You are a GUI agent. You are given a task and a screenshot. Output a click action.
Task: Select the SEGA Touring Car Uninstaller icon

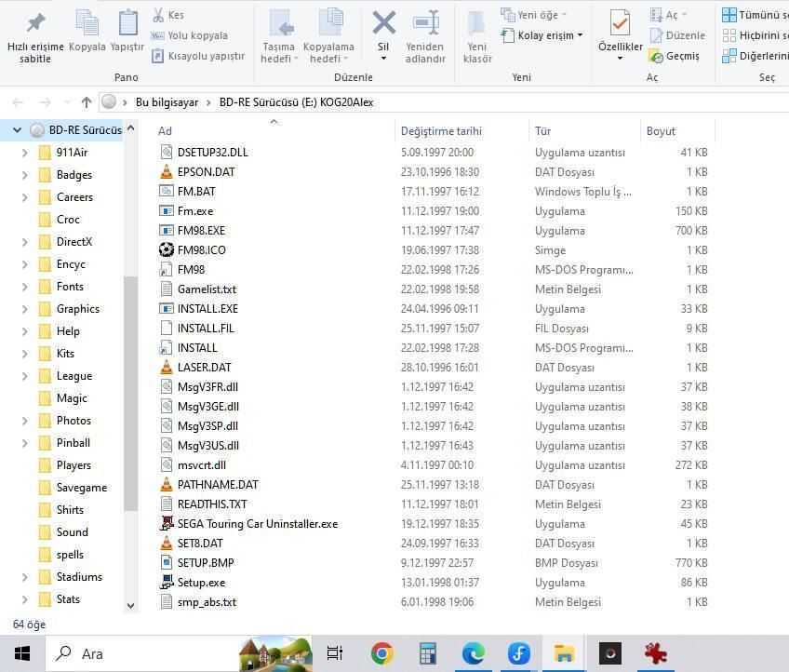click(x=166, y=523)
